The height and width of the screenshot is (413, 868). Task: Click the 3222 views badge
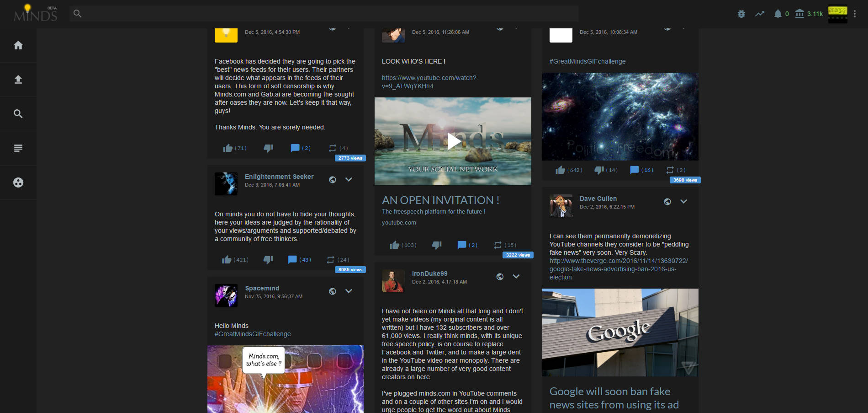click(x=518, y=255)
